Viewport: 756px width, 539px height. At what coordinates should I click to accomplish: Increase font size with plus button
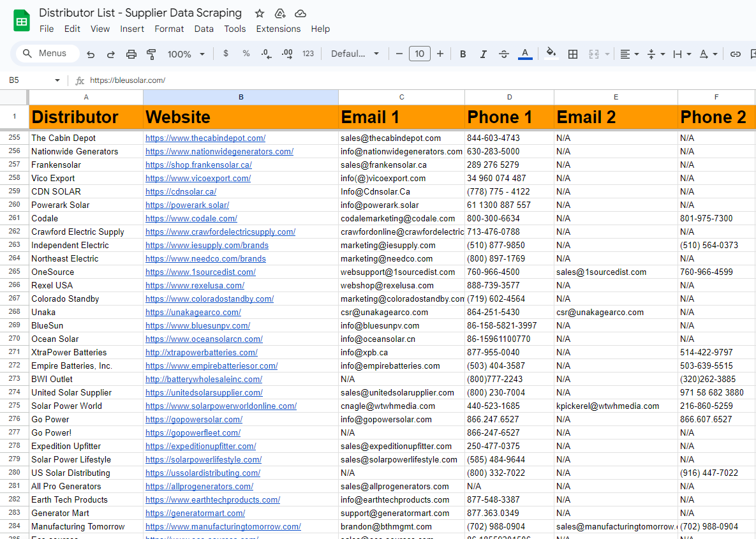tap(440, 54)
